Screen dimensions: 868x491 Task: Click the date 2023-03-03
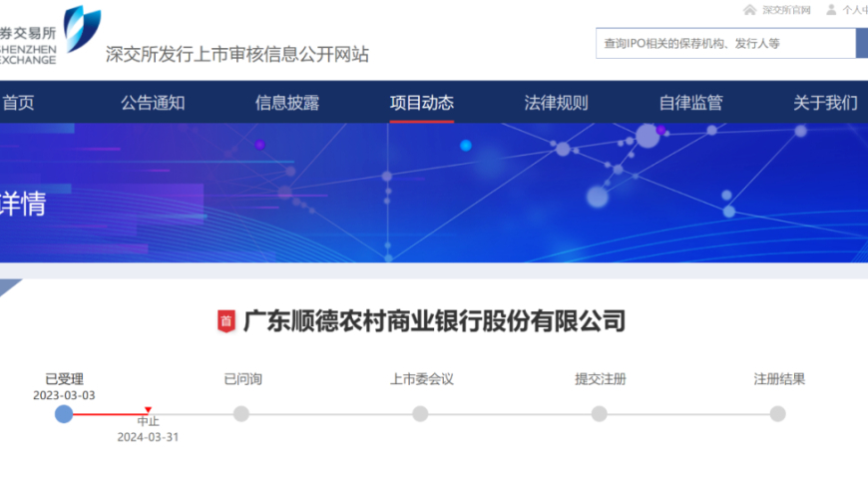tap(64, 395)
